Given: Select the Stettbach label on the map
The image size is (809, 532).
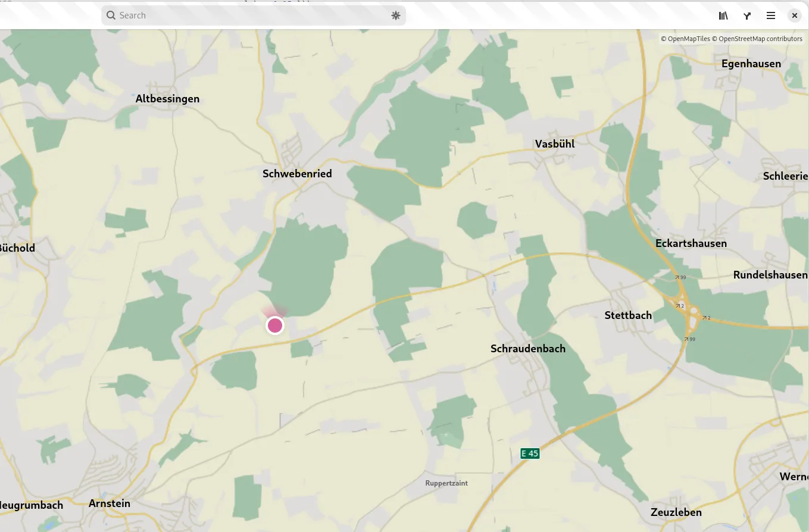Looking at the screenshot, I should [628, 315].
